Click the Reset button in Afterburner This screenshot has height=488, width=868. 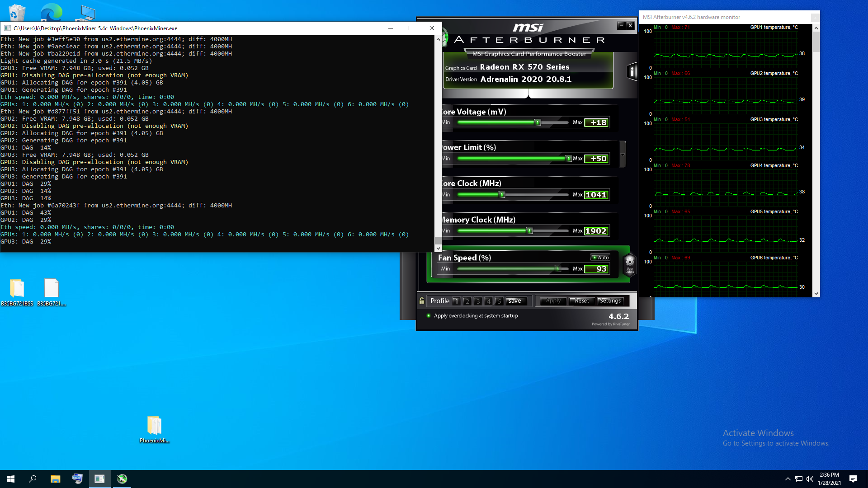pos(582,301)
